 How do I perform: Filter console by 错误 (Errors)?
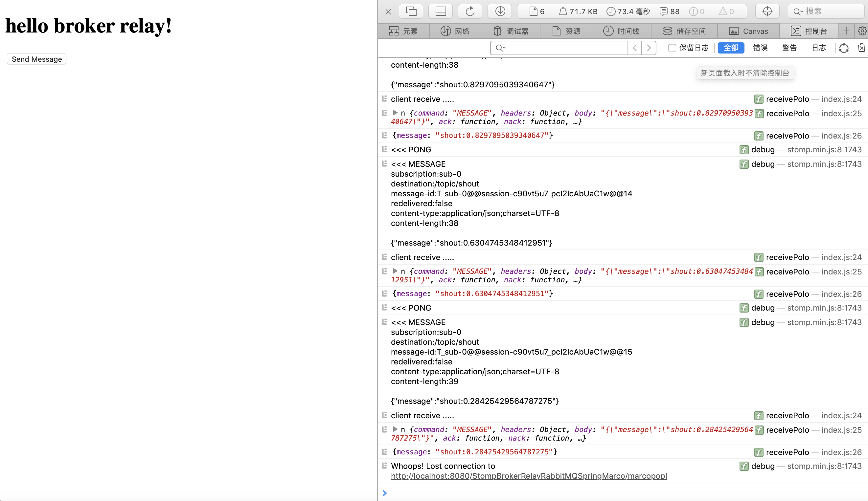[x=760, y=48]
